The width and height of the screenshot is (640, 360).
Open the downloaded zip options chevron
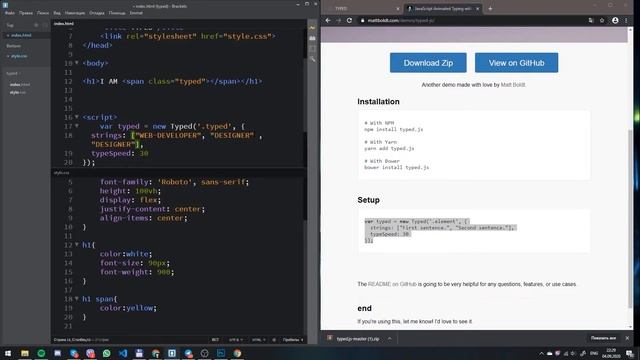(389, 339)
